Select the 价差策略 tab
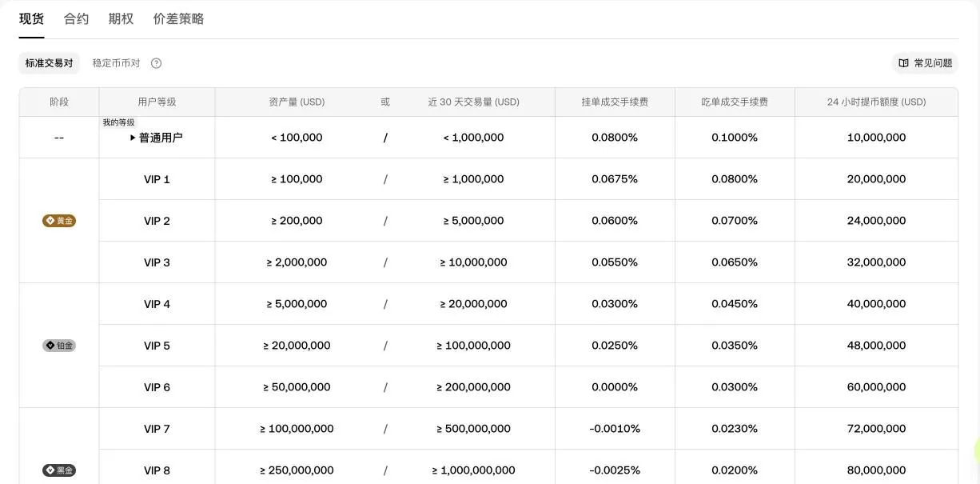Viewport: 980px width, 484px height. coord(179,19)
